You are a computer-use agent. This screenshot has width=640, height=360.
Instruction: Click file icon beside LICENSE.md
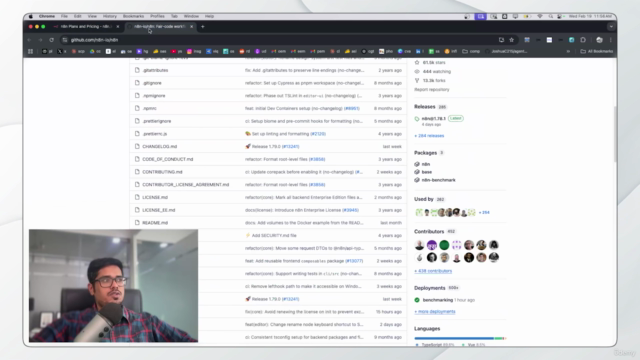(137, 197)
